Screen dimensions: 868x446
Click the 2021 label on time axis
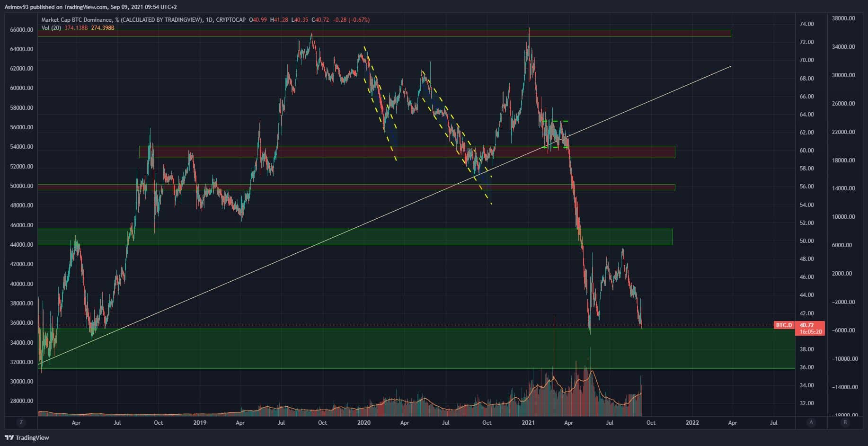[528, 422]
